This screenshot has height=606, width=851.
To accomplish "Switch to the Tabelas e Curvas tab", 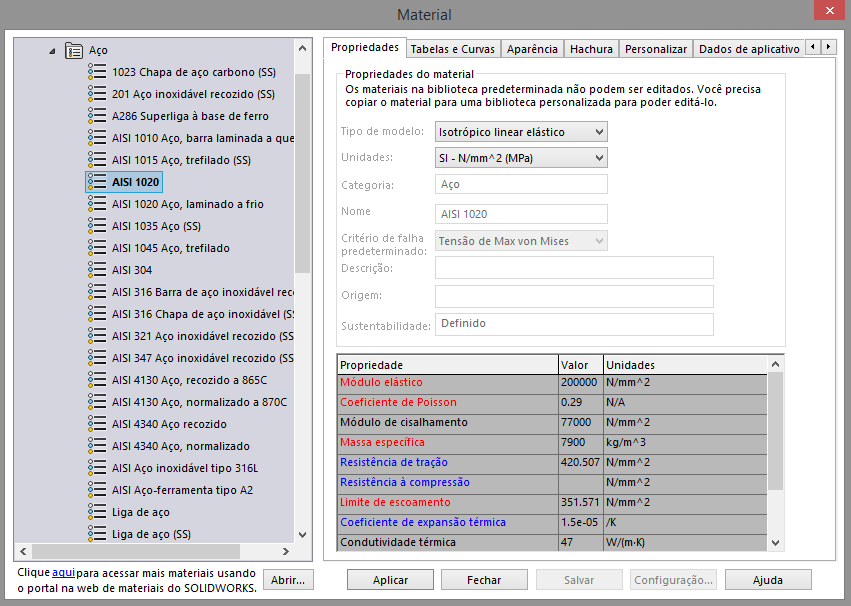I will (452, 49).
